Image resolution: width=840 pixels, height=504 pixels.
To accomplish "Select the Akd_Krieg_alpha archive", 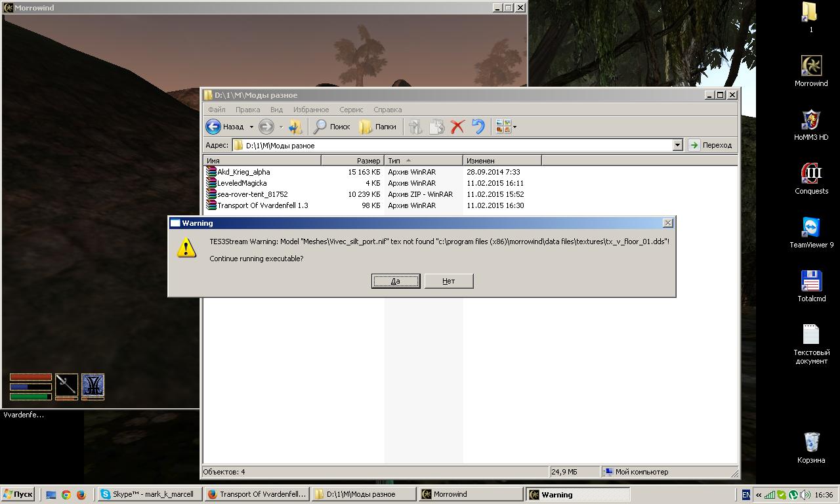I will 243,172.
